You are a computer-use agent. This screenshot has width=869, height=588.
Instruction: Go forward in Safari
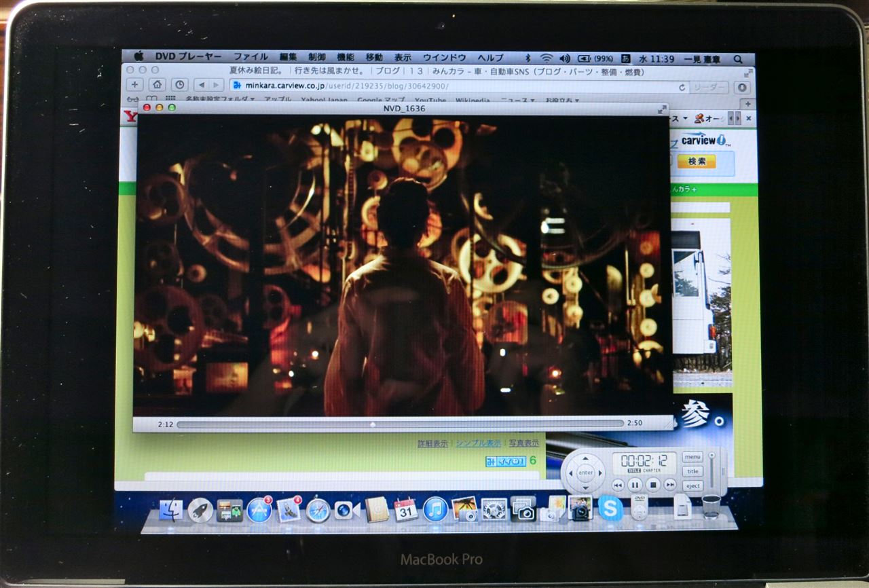coord(216,85)
